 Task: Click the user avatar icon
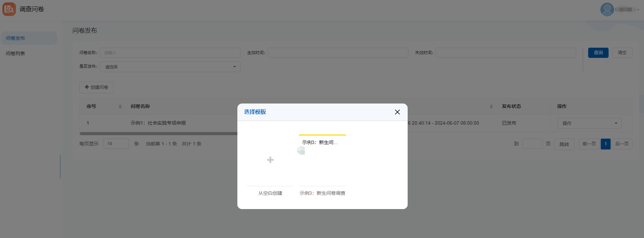607,10
